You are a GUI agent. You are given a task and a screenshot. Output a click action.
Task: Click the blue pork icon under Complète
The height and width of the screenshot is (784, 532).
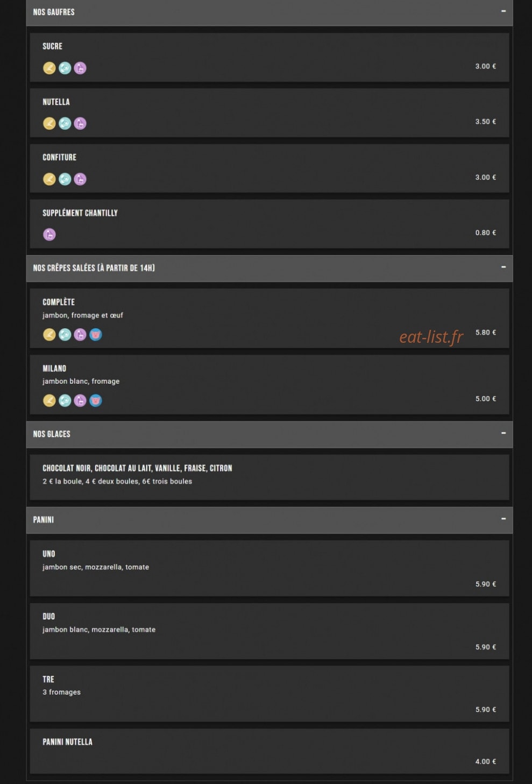coord(96,335)
